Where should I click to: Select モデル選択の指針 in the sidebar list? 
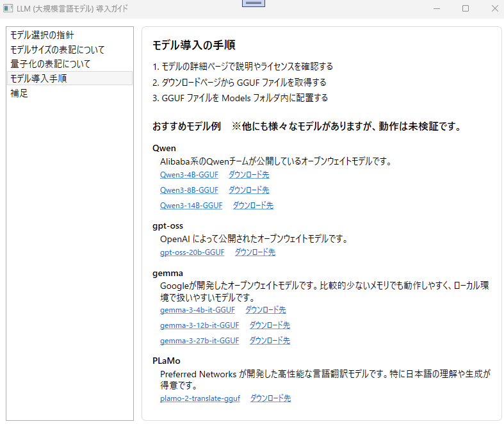click(46, 35)
